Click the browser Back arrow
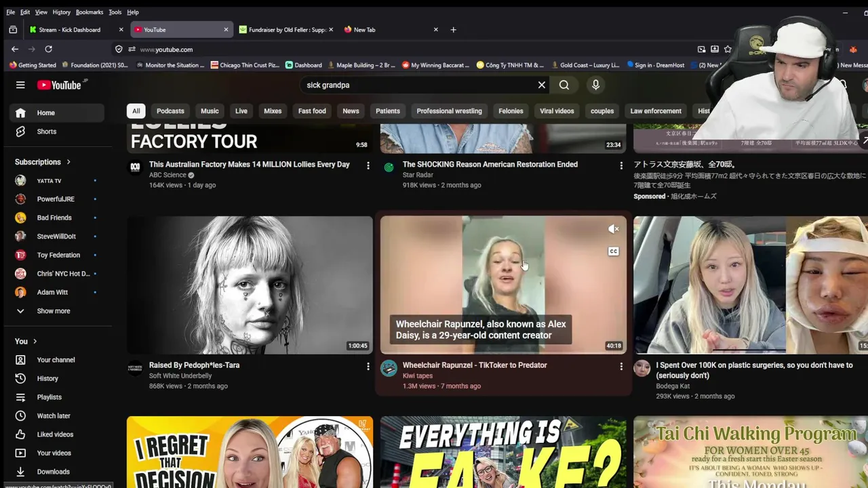The width and height of the screenshot is (868, 488). [x=15, y=49]
